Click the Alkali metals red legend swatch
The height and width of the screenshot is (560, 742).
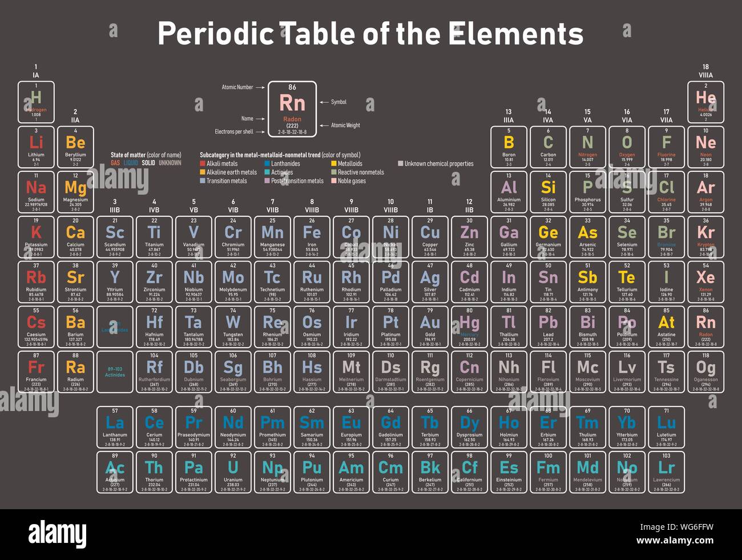click(202, 164)
